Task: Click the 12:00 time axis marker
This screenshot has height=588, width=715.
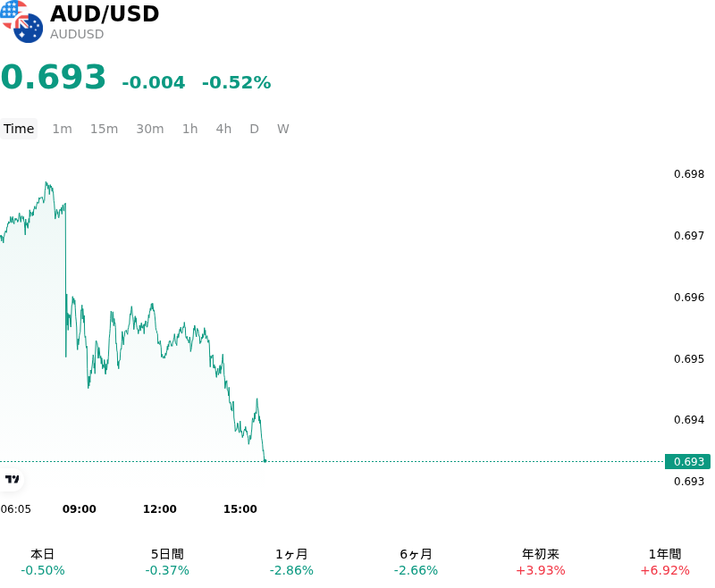Action: (160, 509)
